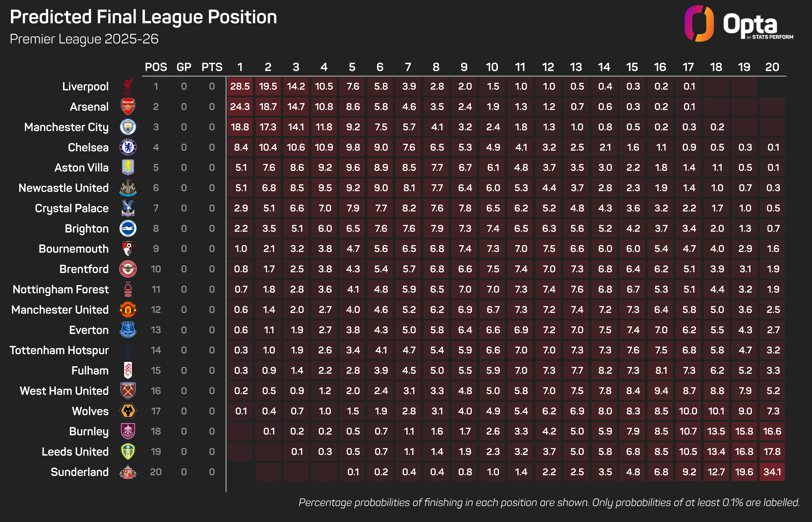Select the Manchester City crest
812x522 pixels.
click(x=128, y=127)
